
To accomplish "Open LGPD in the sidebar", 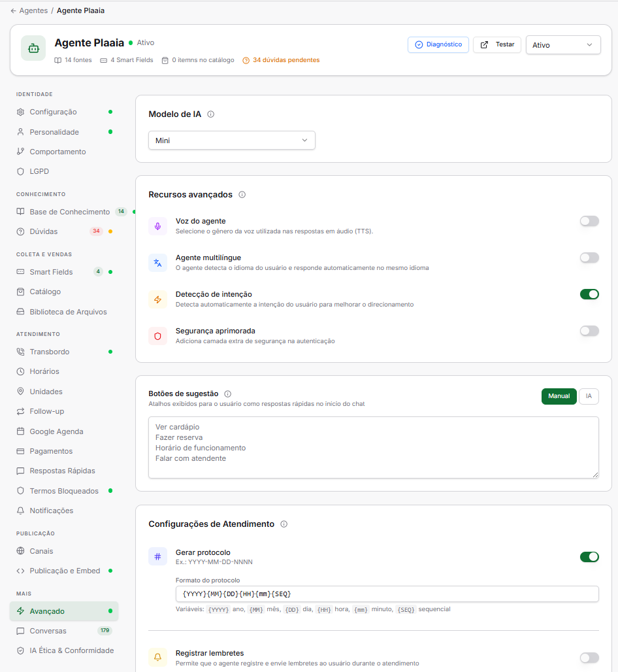I will [x=64, y=171].
